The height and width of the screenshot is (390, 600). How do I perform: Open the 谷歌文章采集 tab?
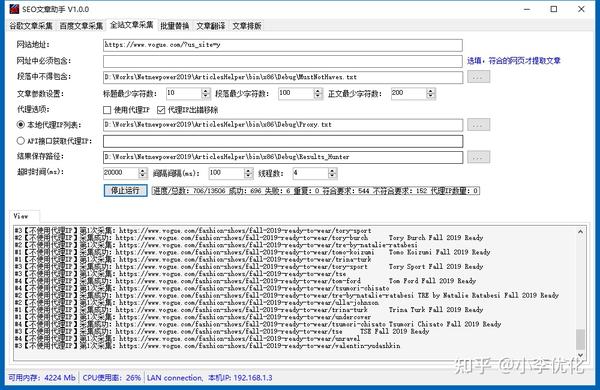click(x=31, y=26)
